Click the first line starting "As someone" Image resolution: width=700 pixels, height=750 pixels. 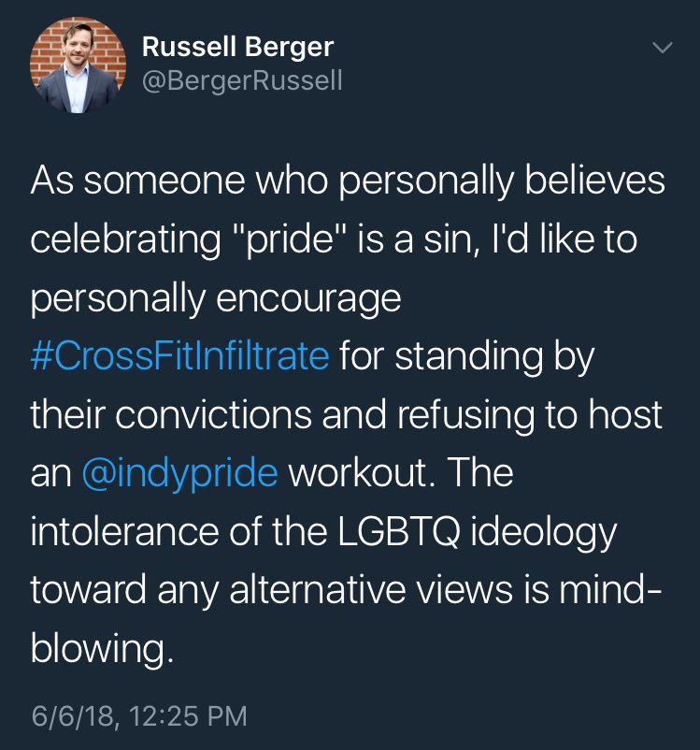348,180
